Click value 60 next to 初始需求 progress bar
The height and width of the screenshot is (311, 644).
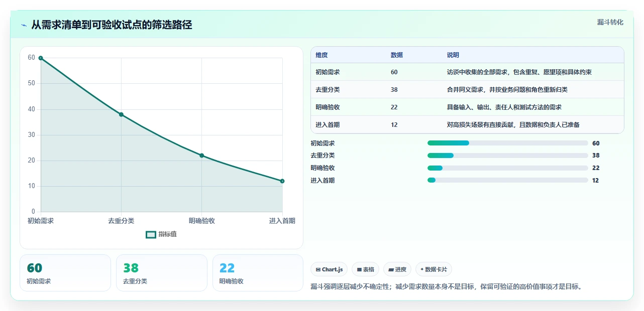pyautogui.click(x=596, y=143)
